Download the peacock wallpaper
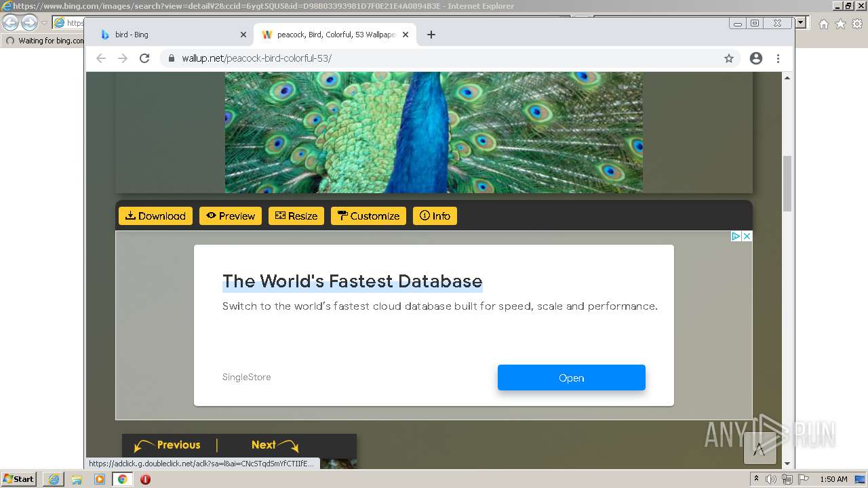This screenshot has height=488, width=868. click(155, 216)
